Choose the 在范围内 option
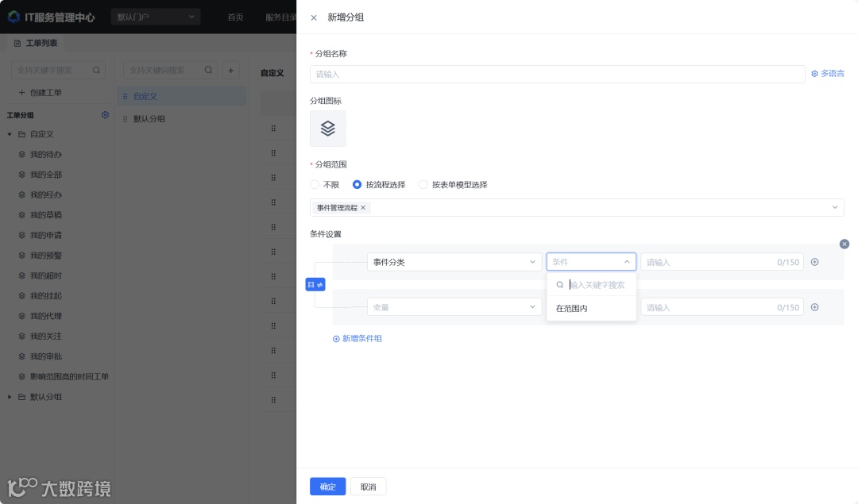The width and height of the screenshot is (858, 504). click(591, 308)
